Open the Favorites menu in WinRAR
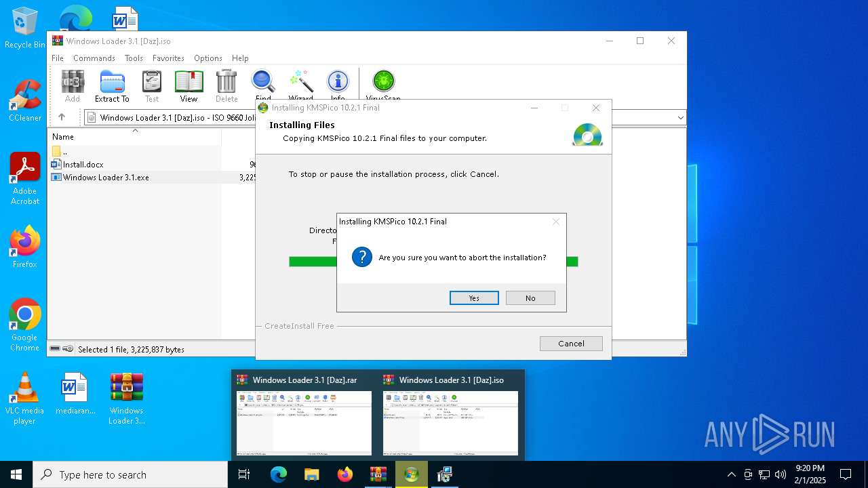The image size is (868, 488). (168, 58)
